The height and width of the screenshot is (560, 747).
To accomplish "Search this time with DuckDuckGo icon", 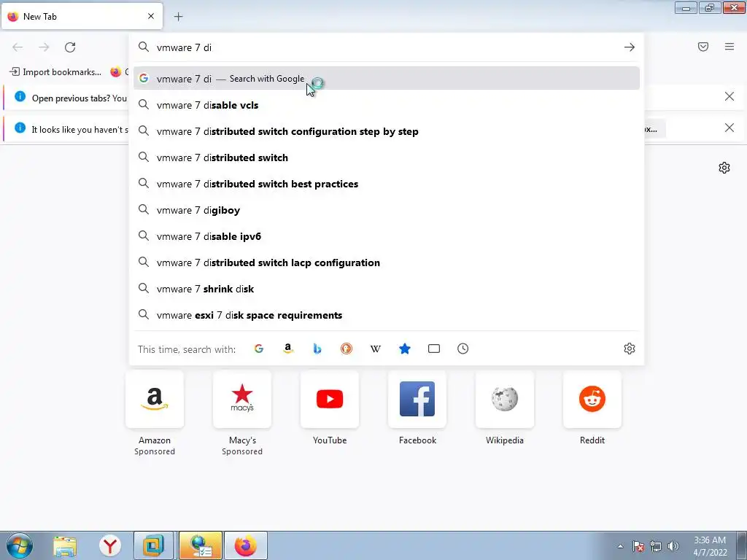I will [347, 349].
